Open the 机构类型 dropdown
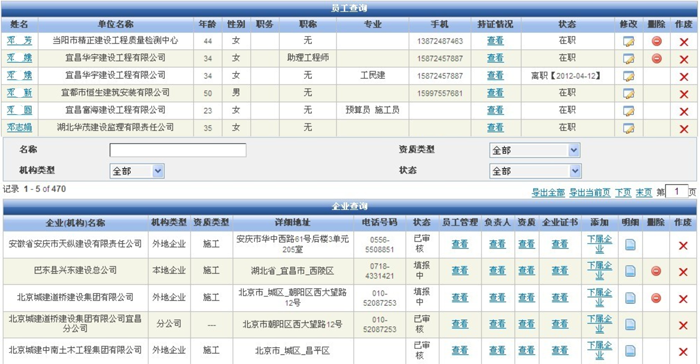This screenshot has width=700, height=364. (x=137, y=171)
